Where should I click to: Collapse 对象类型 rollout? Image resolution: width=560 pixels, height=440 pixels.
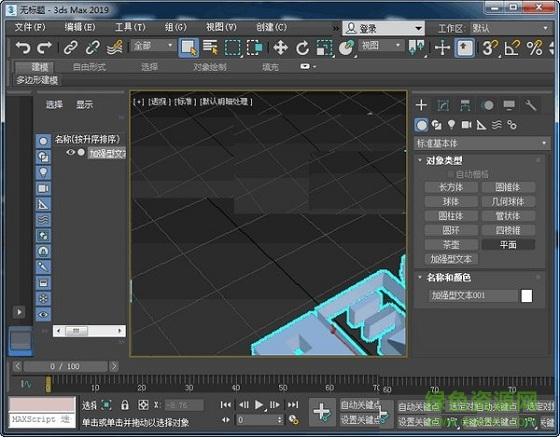pyautogui.click(x=444, y=161)
